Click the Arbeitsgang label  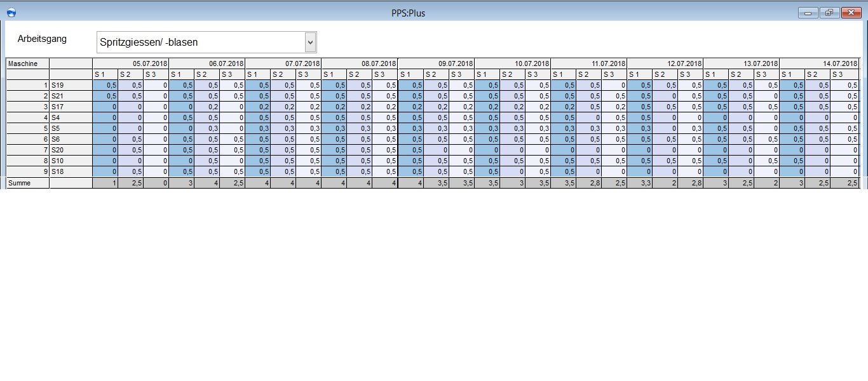coord(42,39)
